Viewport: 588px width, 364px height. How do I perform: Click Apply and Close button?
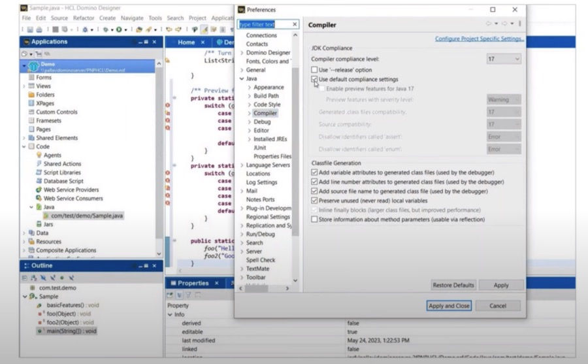point(449,306)
